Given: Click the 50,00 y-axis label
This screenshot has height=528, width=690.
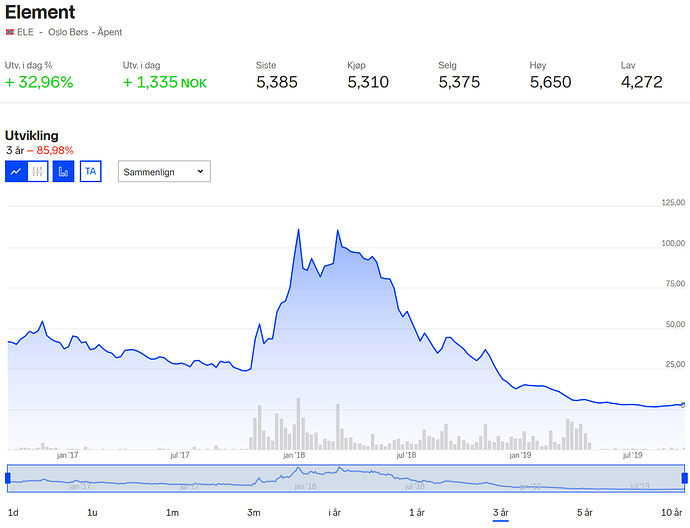Looking at the screenshot, I should (x=675, y=325).
